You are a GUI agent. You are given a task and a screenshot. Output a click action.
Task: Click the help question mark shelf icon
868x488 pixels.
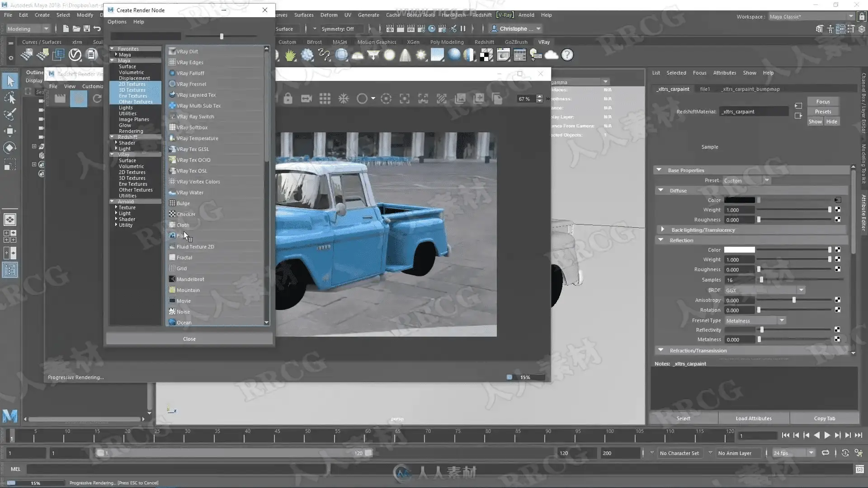pyautogui.click(x=567, y=55)
